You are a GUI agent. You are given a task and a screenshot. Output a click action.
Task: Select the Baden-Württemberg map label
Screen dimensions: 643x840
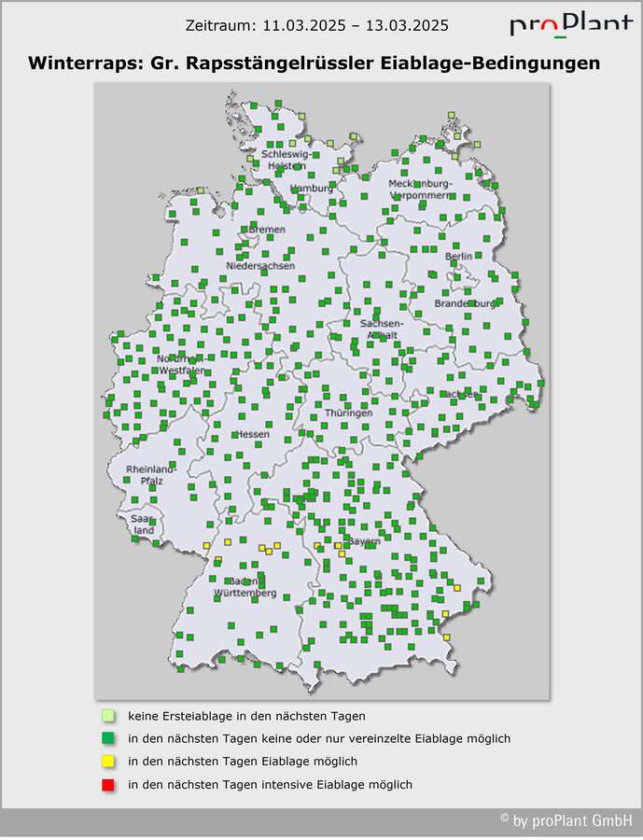[x=245, y=587]
